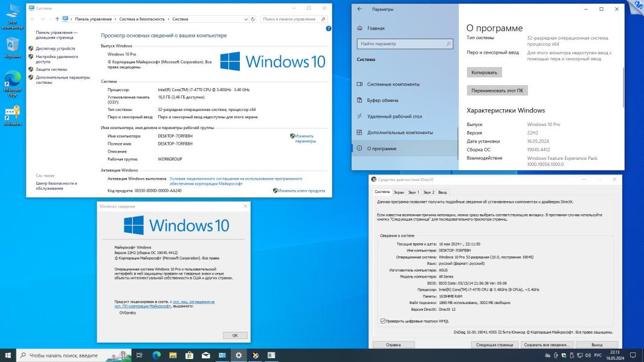
Task: Open the notification center icon
Action: point(633,355)
